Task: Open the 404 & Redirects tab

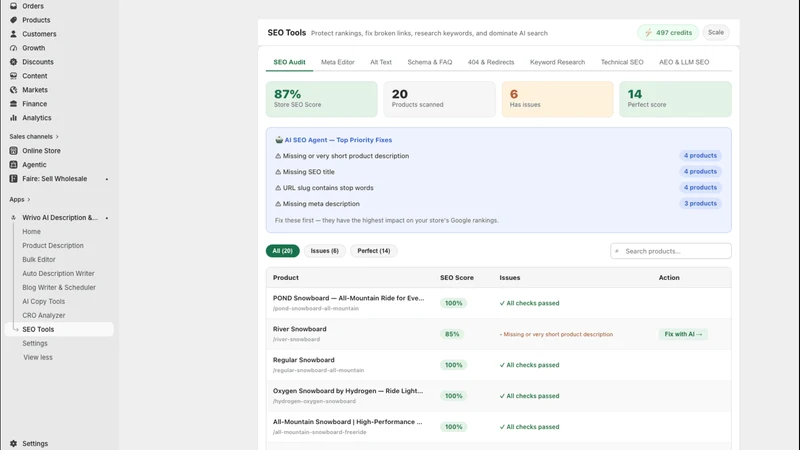Action: pos(491,62)
